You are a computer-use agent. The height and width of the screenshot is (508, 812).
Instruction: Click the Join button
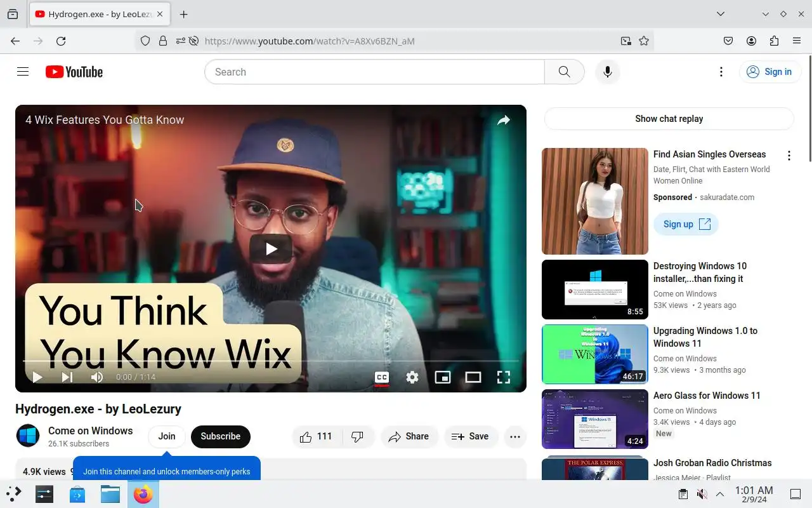coord(167,436)
